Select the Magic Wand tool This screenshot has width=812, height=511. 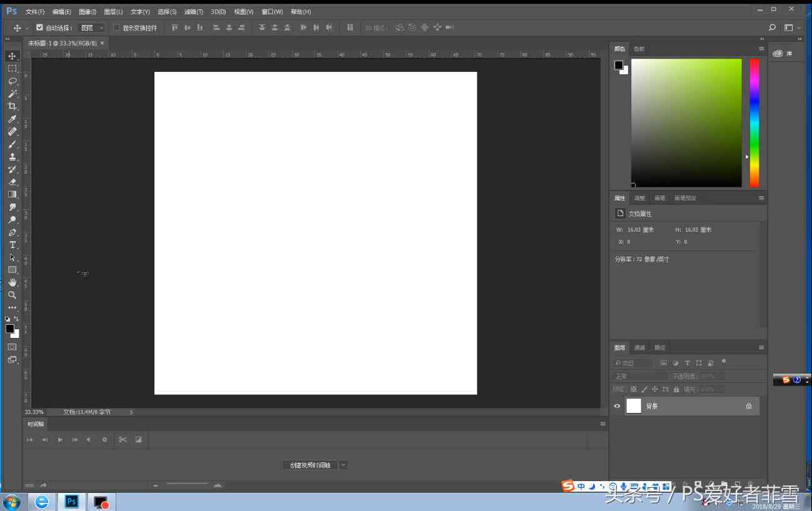[12, 94]
